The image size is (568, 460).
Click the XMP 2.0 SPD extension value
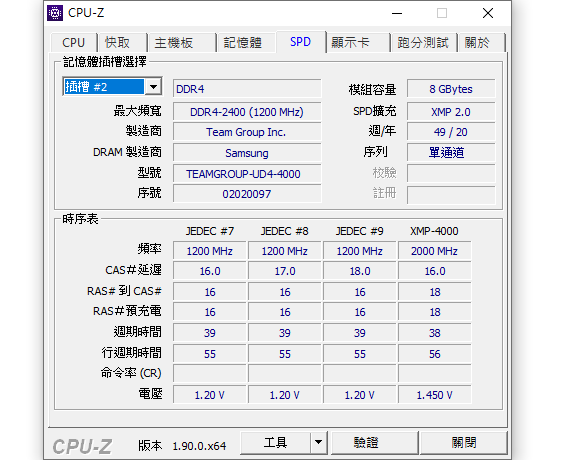pyautogui.click(x=451, y=112)
